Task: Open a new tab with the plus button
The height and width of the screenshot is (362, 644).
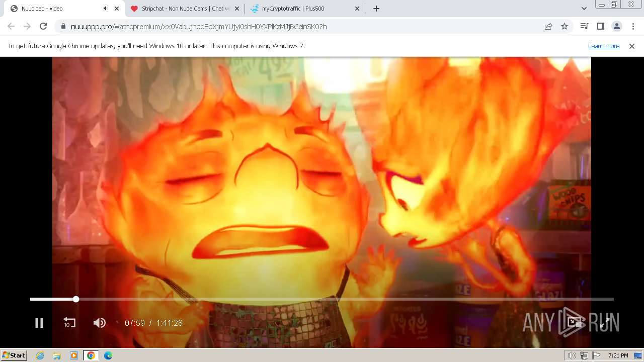Action: (x=376, y=9)
